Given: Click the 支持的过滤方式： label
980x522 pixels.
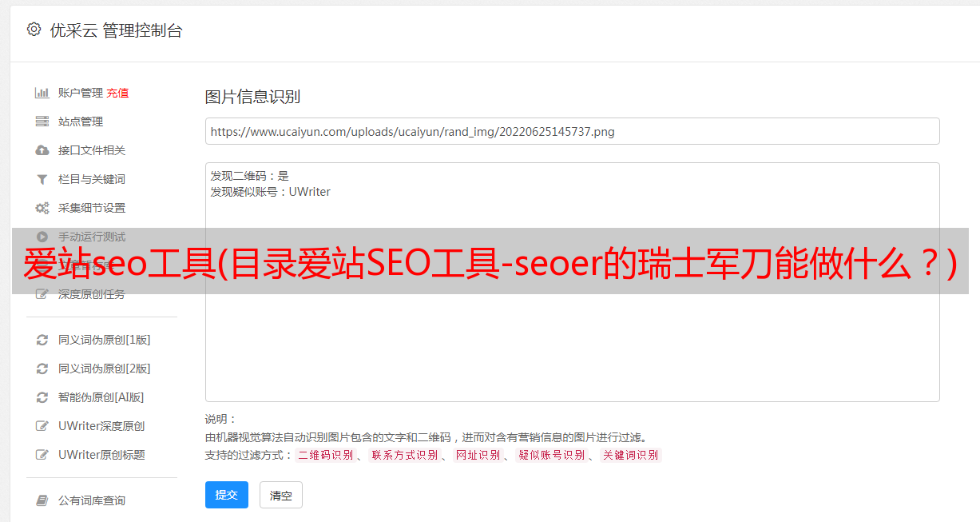Looking at the screenshot, I should (249, 456).
